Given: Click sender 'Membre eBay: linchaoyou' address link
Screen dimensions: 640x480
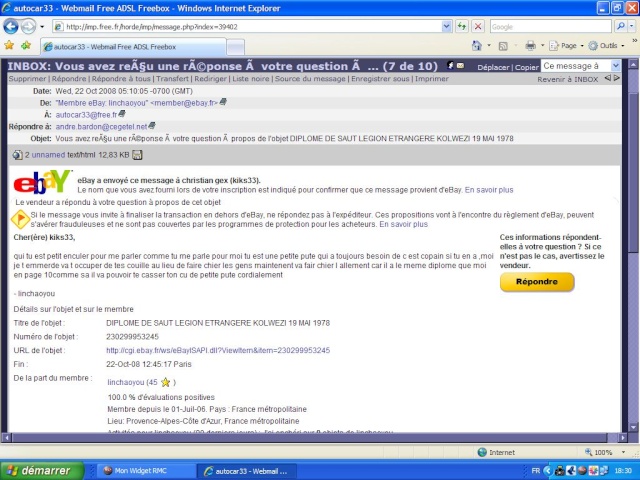Looking at the screenshot, I should [136, 103].
